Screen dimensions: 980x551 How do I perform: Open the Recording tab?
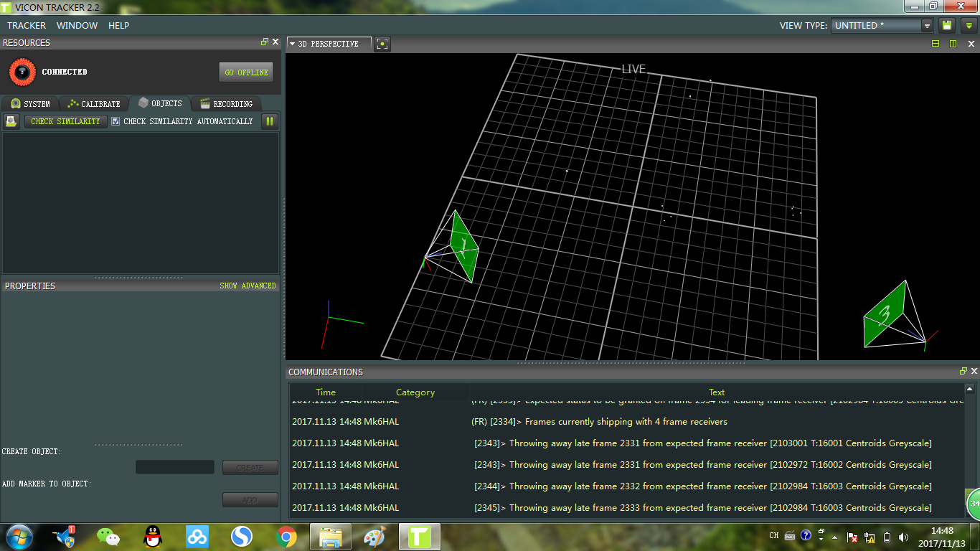click(x=226, y=104)
